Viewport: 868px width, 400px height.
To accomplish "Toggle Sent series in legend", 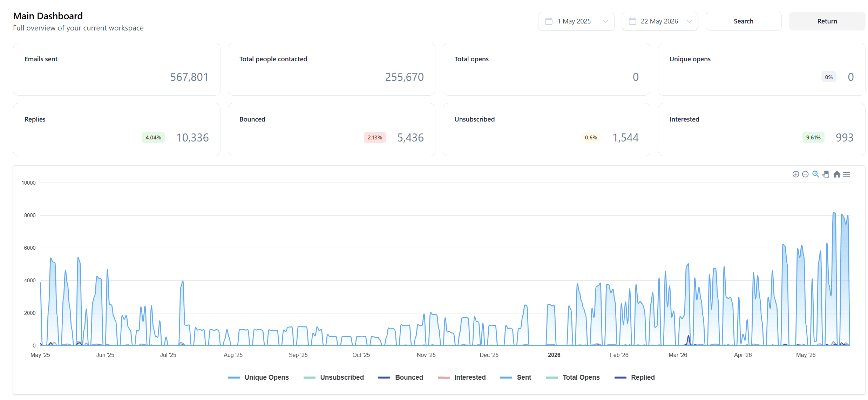I will [516, 377].
